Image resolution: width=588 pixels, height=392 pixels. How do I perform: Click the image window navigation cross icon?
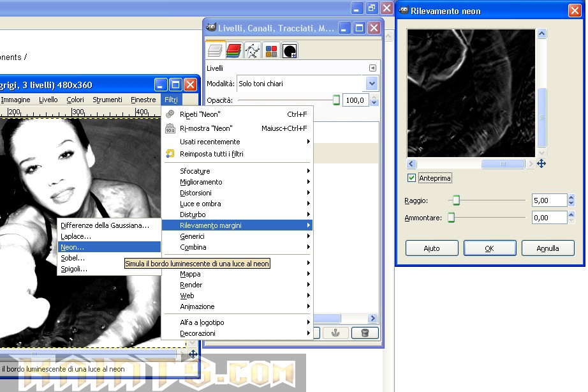coord(193,354)
